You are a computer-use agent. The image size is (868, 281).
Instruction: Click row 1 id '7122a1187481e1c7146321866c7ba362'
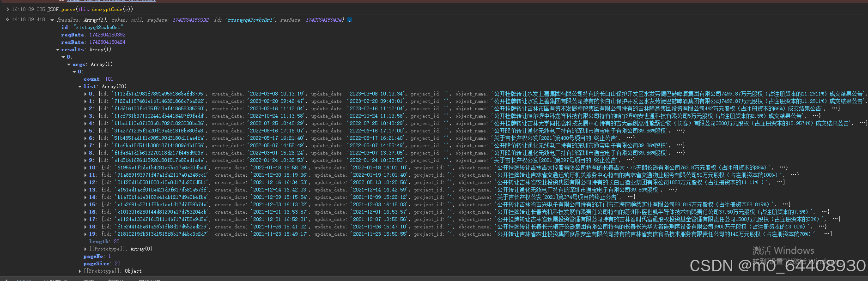(159, 102)
